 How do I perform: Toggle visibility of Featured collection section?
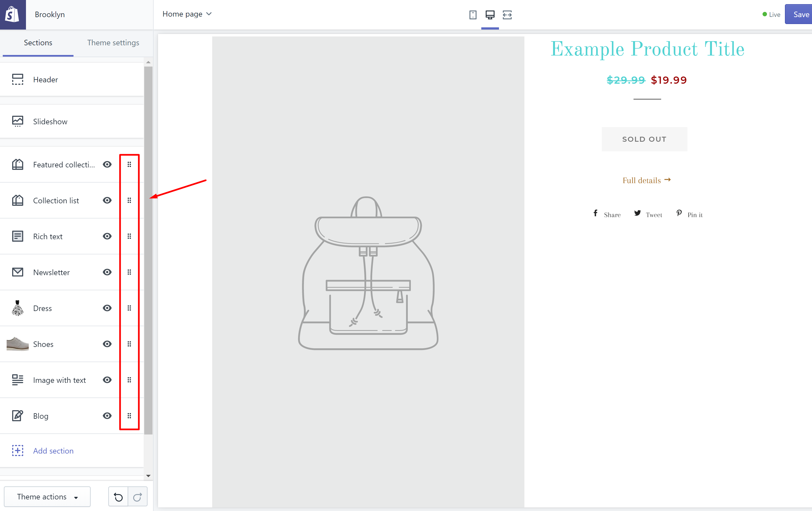(107, 164)
